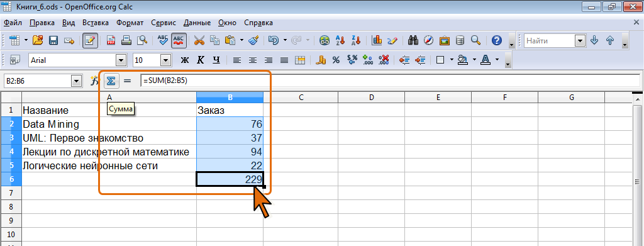Expand the Background Color dropdown arrow
Viewport: 644px width, 246px height.
point(474,60)
